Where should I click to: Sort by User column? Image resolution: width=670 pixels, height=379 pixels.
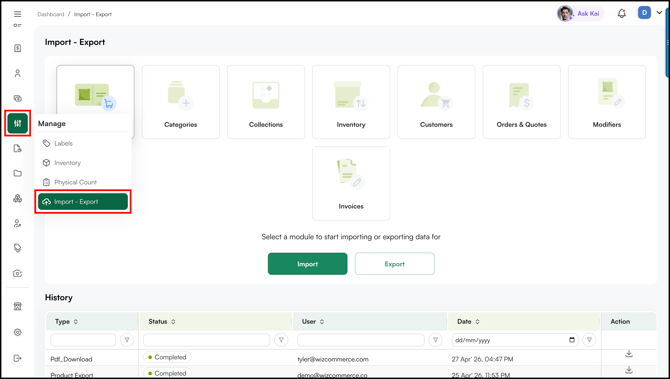(x=322, y=322)
